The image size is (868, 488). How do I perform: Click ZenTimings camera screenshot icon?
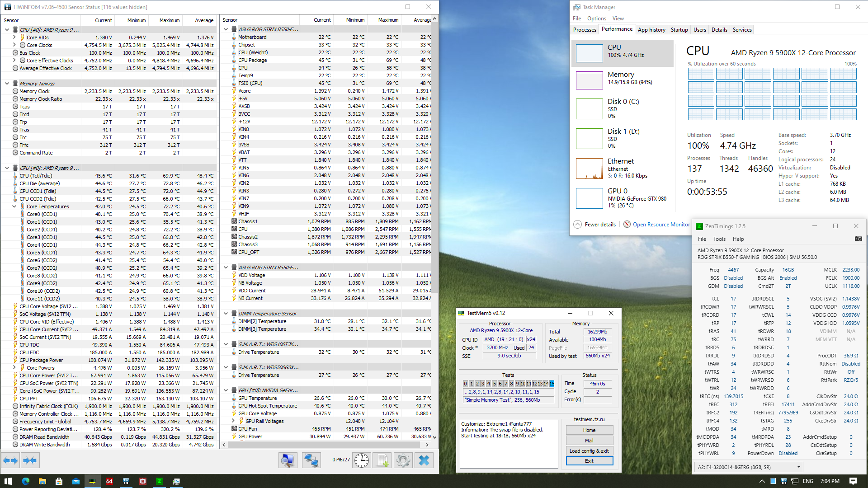point(858,239)
